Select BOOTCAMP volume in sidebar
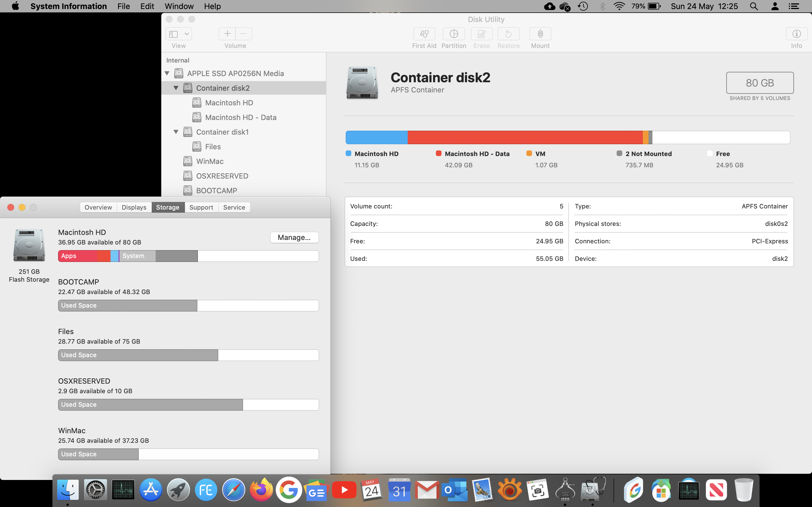 [217, 190]
